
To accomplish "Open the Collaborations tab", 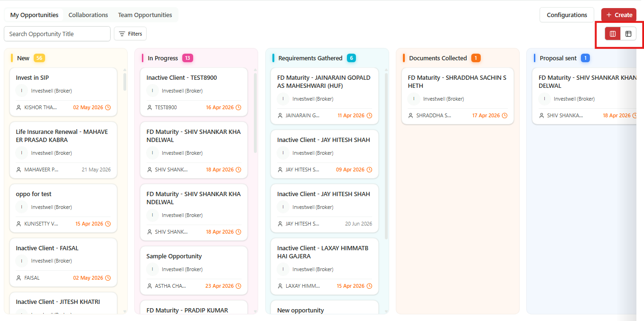I will [x=88, y=15].
